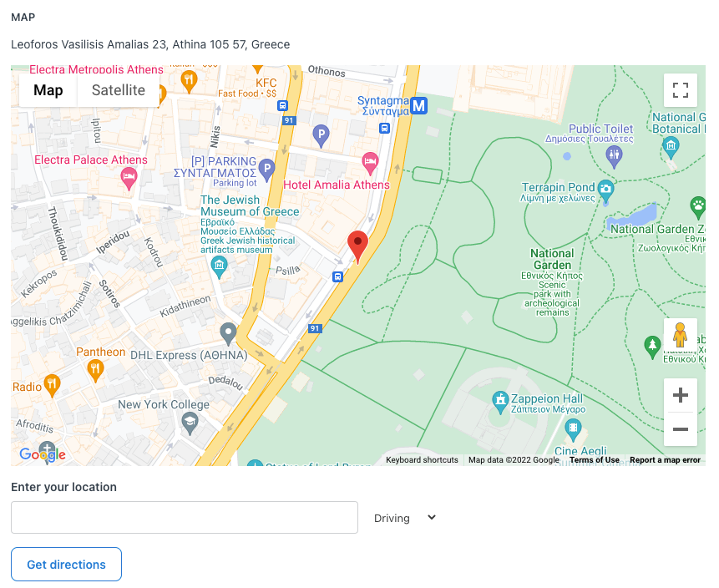
Task: Click the Radio restaurant pin
Action: coord(52,386)
